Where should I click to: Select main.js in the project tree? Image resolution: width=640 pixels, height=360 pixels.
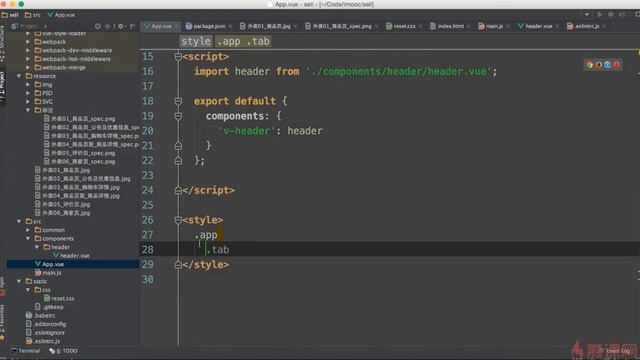48,273
